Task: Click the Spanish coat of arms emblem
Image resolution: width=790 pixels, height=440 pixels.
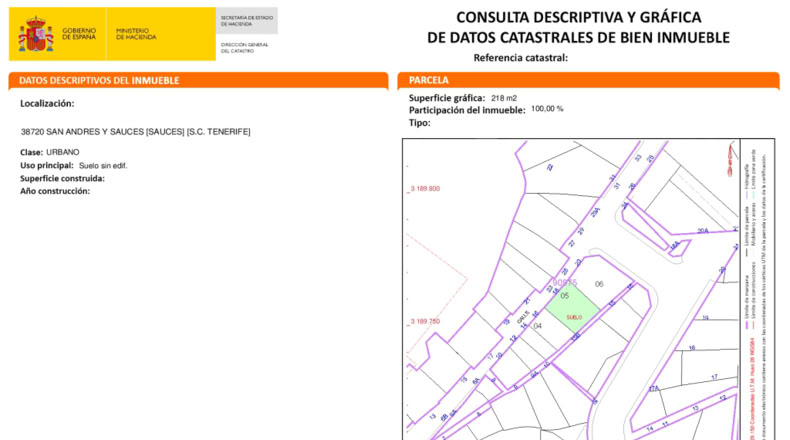Action: pyautogui.click(x=36, y=34)
